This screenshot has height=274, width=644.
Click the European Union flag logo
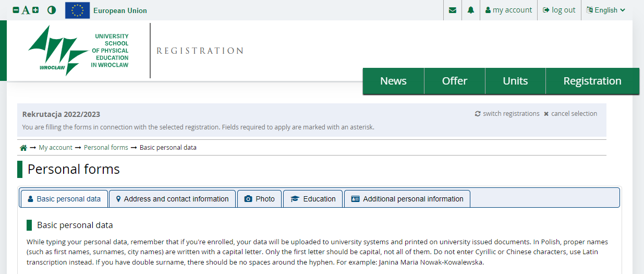(77, 10)
